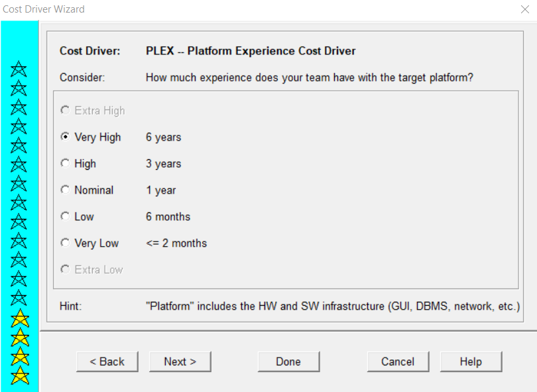Click the '<= 2 months' description text
Image resolution: width=537 pixels, height=392 pixels.
pyautogui.click(x=176, y=243)
